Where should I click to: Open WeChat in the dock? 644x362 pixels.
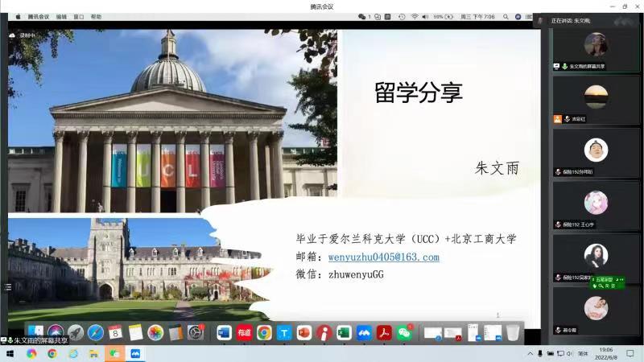[404, 332]
